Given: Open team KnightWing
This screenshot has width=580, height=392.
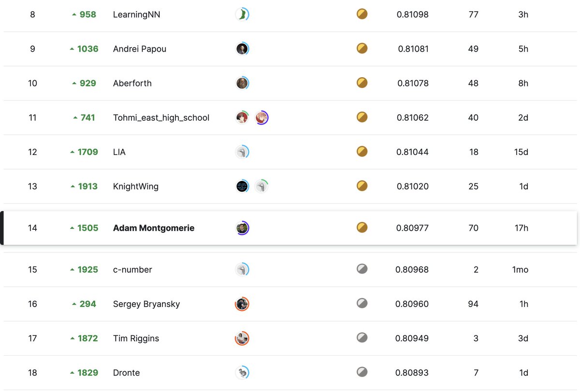Looking at the screenshot, I should coord(136,186).
